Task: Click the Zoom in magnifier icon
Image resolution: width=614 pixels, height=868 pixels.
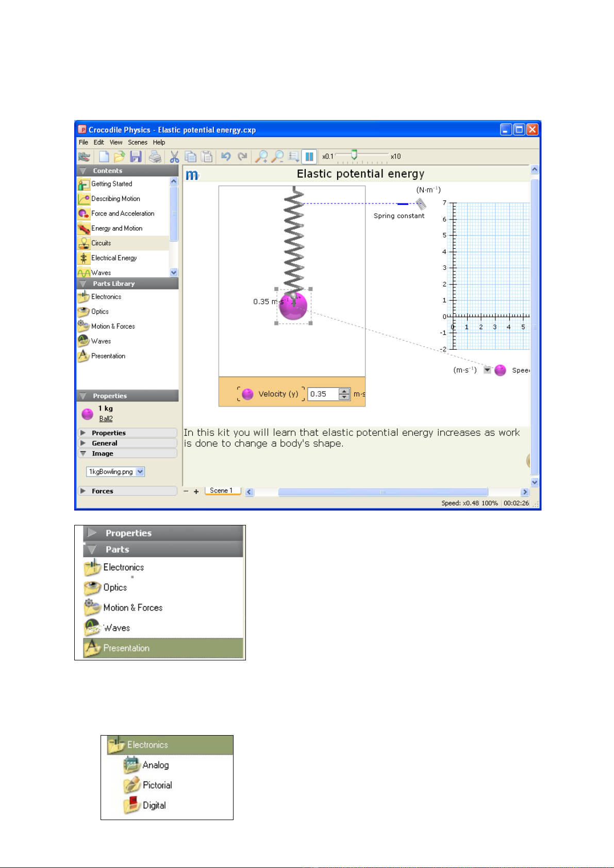Action: click(262, 157)
